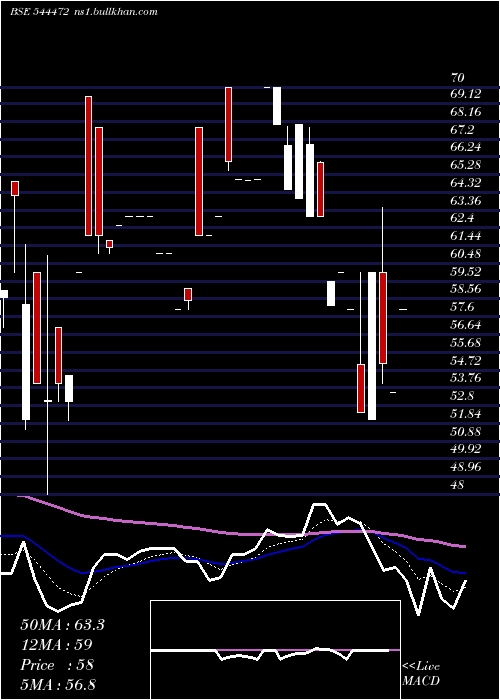Click the '5MA : 56.8' readout

click(x=58, y=684)
